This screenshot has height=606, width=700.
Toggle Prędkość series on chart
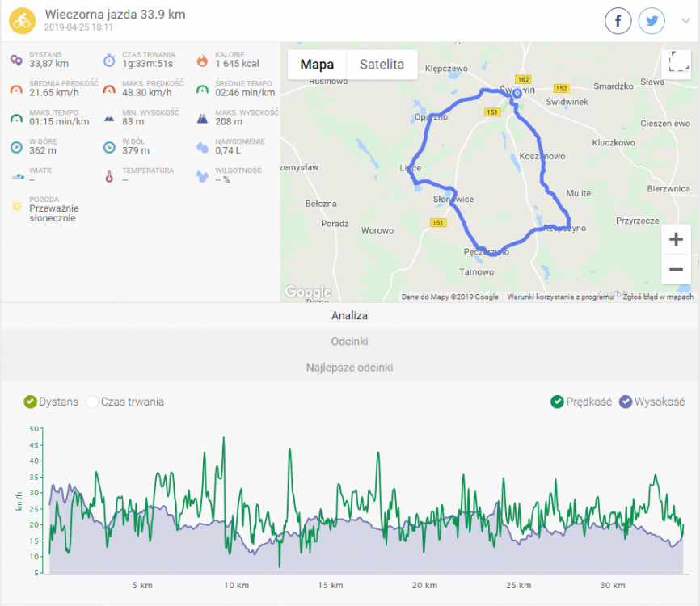pyautogui.click(x=557, y=402)
